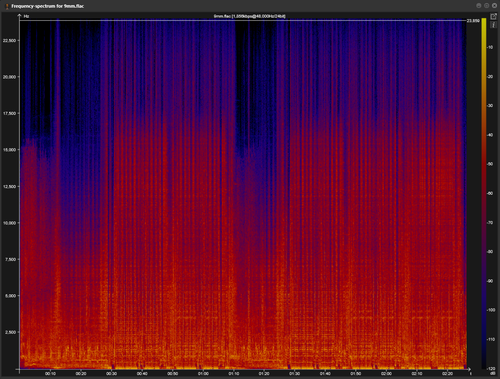Click the '-20' dB scale label

(490, 77)
